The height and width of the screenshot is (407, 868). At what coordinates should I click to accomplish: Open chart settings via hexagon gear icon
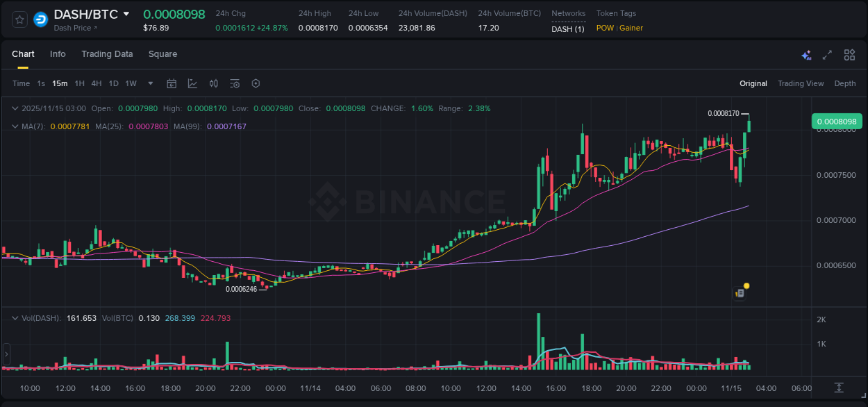point(256,83)
